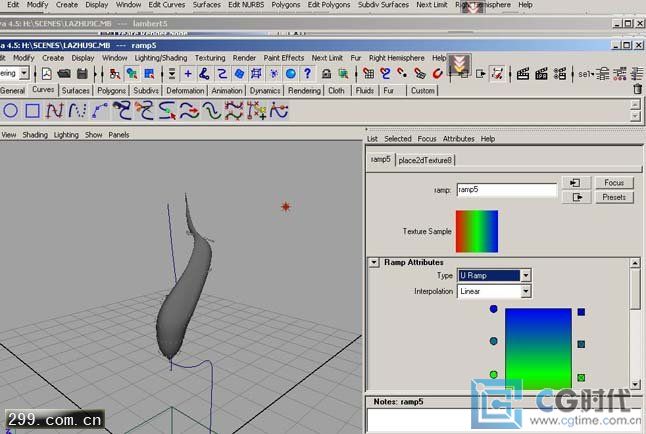Viewport: 646px width, 434px height.
Task: Select the EP Curve shelf tool
Action: coord(55,111)
